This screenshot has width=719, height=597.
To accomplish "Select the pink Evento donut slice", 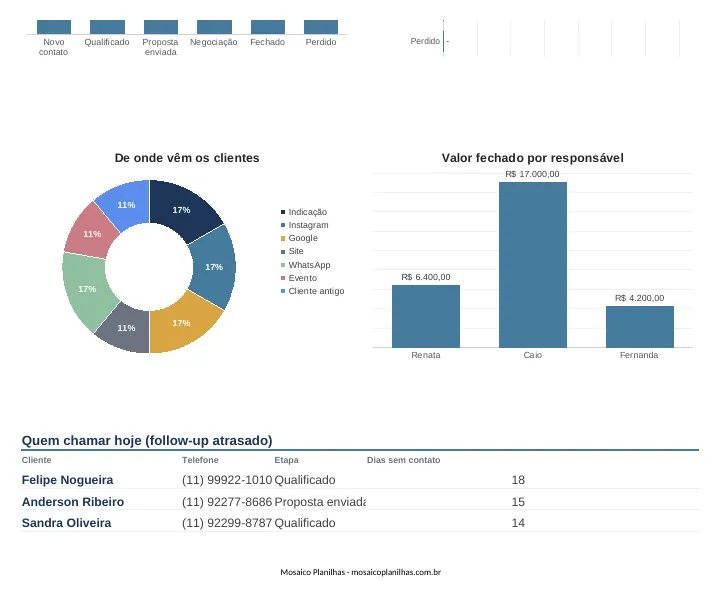I will click(92, 232).
